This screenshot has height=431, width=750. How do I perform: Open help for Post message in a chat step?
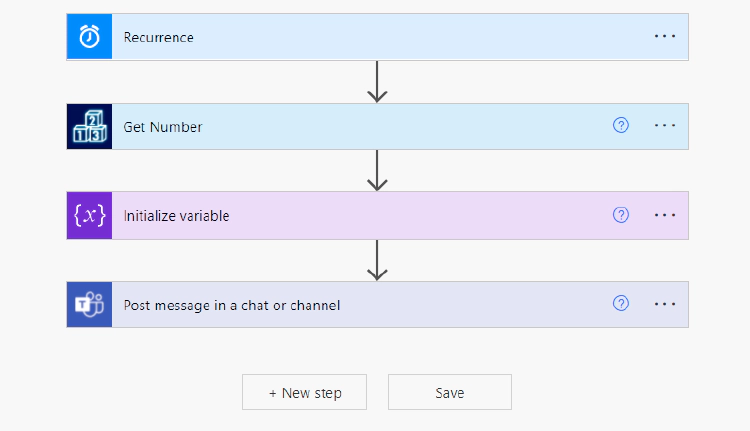(x=621, y=303)
